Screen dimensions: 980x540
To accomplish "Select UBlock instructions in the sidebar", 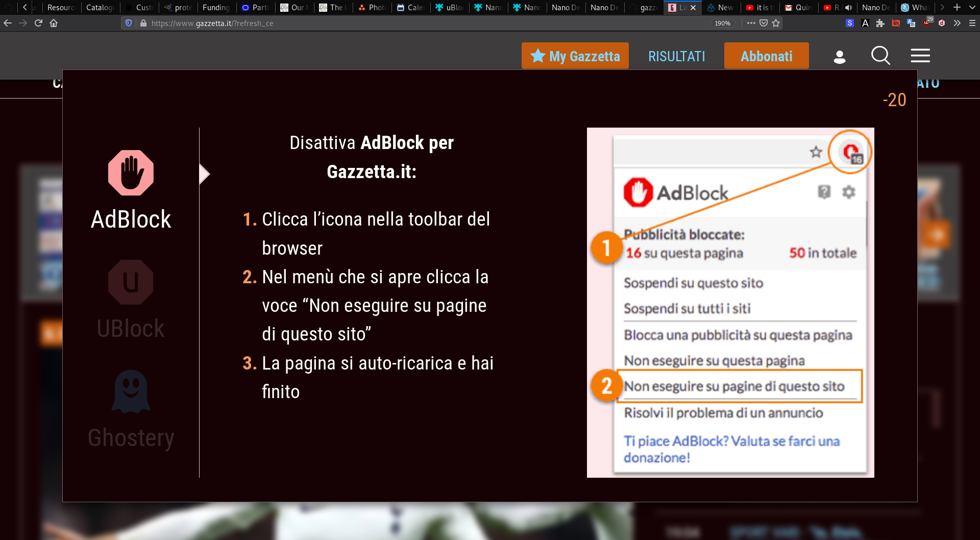I will tap(131, 300).
